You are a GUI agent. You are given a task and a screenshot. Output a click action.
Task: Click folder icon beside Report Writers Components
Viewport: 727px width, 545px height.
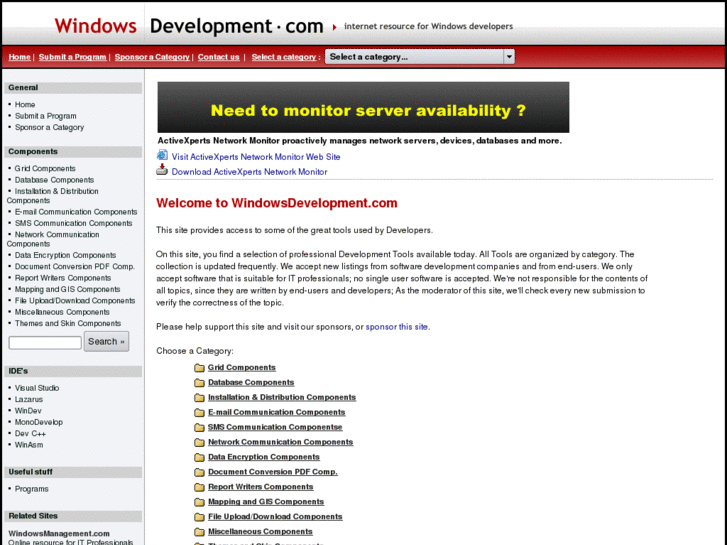(x=199, y=487)
